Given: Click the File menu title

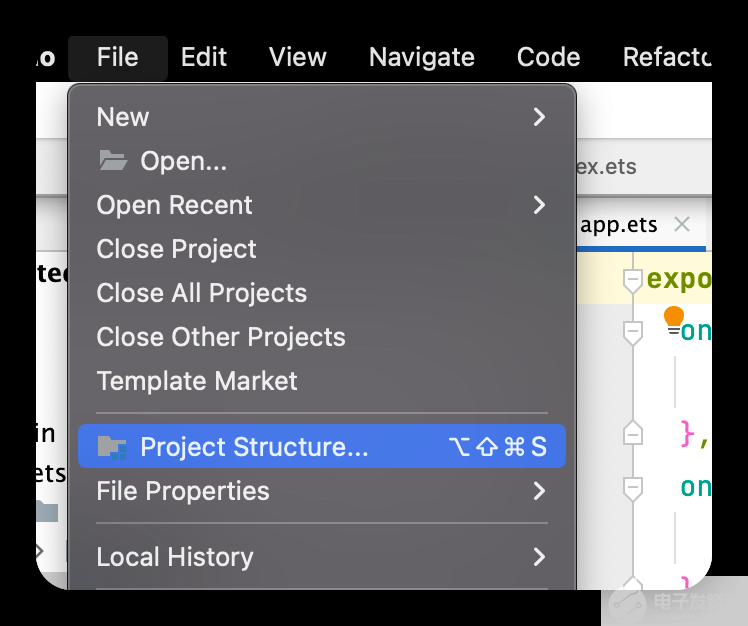Looking at the screenshot, I should tap(117, 57).
